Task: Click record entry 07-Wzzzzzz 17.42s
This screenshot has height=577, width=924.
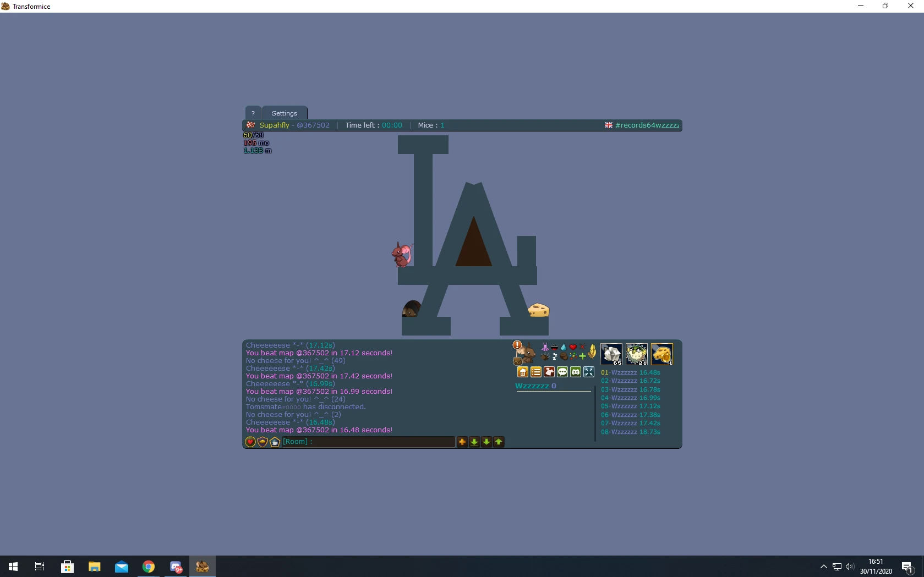Action: pos(631,423)
